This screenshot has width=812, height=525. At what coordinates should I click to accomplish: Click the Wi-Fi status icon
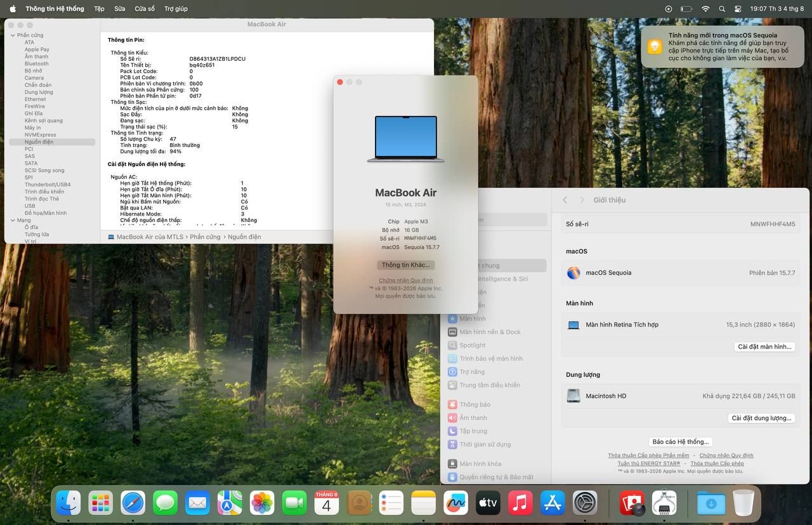705,9
